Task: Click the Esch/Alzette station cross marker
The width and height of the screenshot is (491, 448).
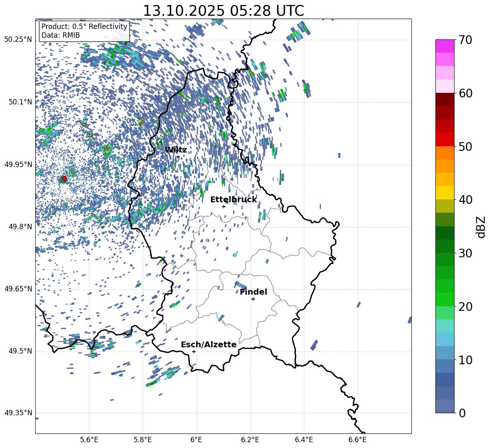Action: click(x=194, y=351)
